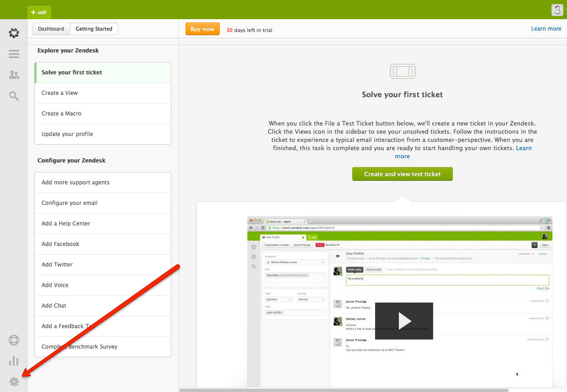Open the Customers people icon in sidebar
567x392 pixels.
pos(14,75)
